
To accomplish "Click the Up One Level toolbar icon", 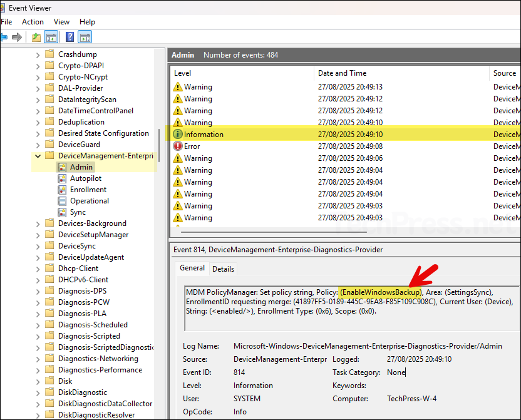I will pyautogui.click(x=36, y=37).
